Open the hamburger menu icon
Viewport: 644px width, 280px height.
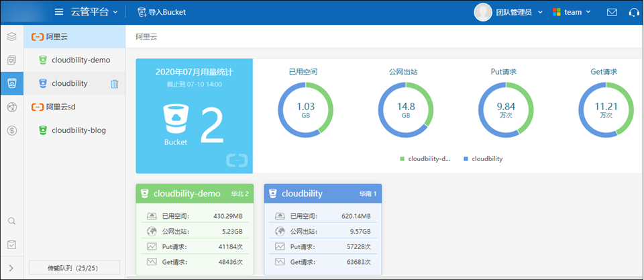pos(59,12)
